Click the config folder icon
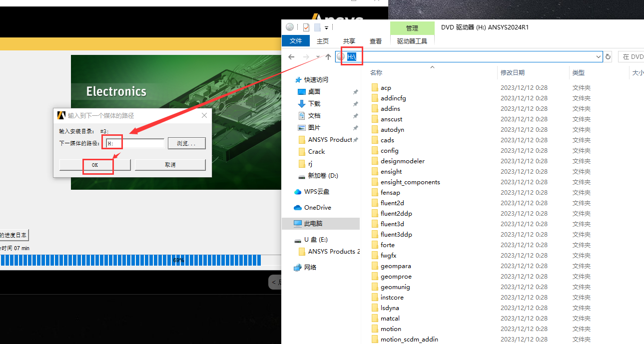 (375, 151)
